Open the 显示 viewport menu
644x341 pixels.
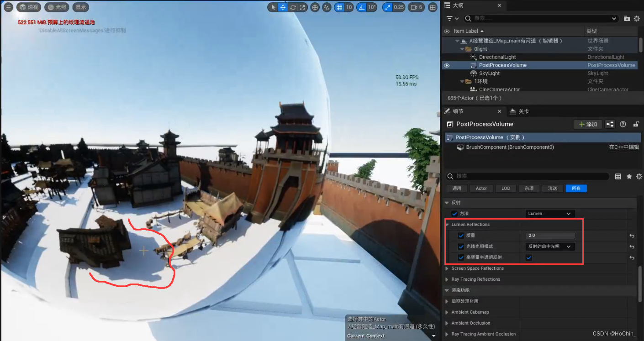click(x=81, y=7)
